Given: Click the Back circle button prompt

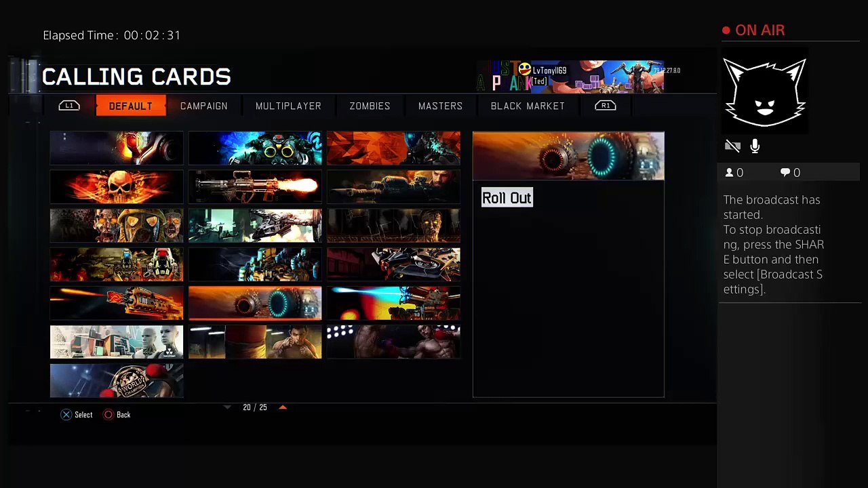Looking at the screenshot, I should click(117, 415).
